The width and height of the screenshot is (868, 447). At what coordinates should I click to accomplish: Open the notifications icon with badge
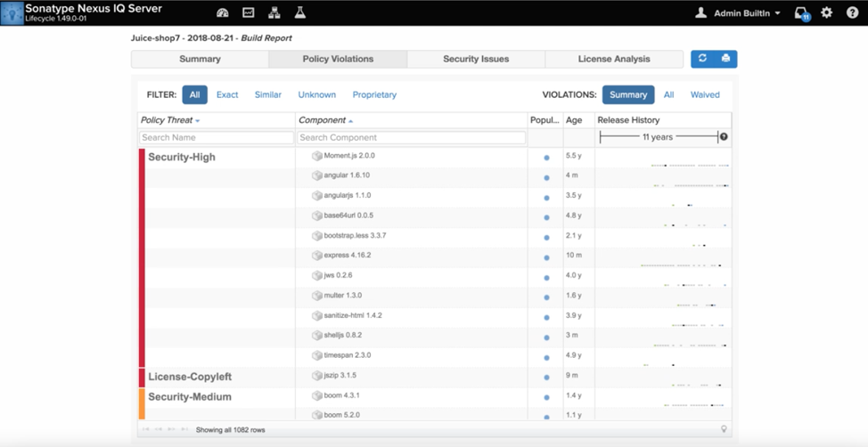(801, 14)
